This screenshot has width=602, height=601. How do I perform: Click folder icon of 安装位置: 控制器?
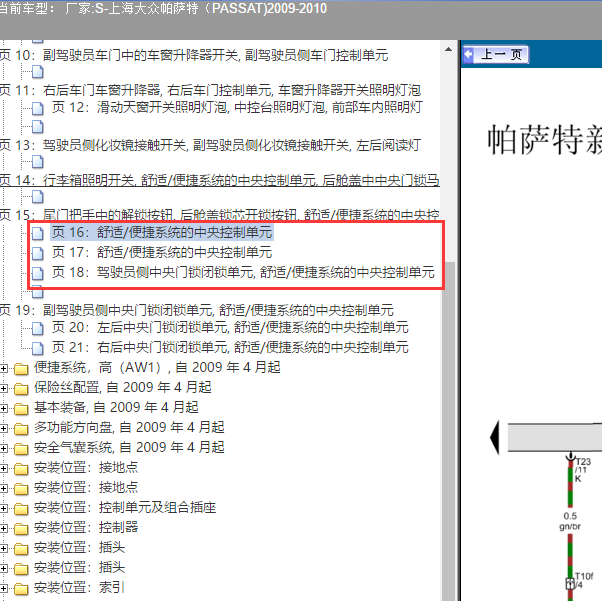[x=21, y=529]
